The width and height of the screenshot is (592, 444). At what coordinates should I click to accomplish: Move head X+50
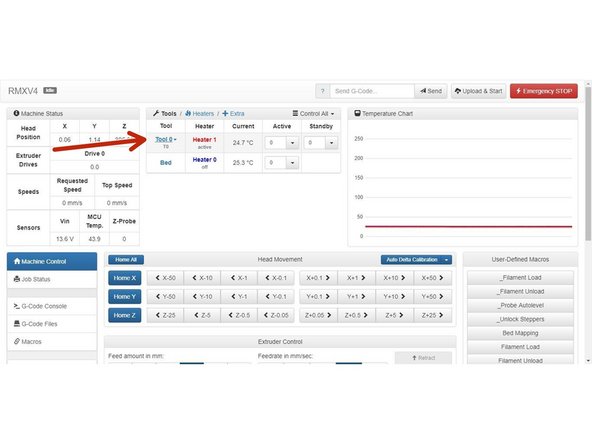click(433, 278)
